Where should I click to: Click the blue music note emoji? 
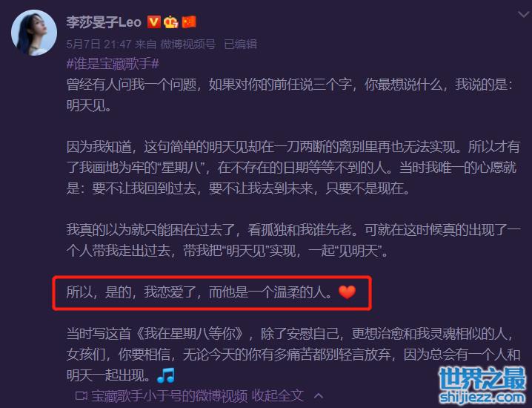point(166,375)
